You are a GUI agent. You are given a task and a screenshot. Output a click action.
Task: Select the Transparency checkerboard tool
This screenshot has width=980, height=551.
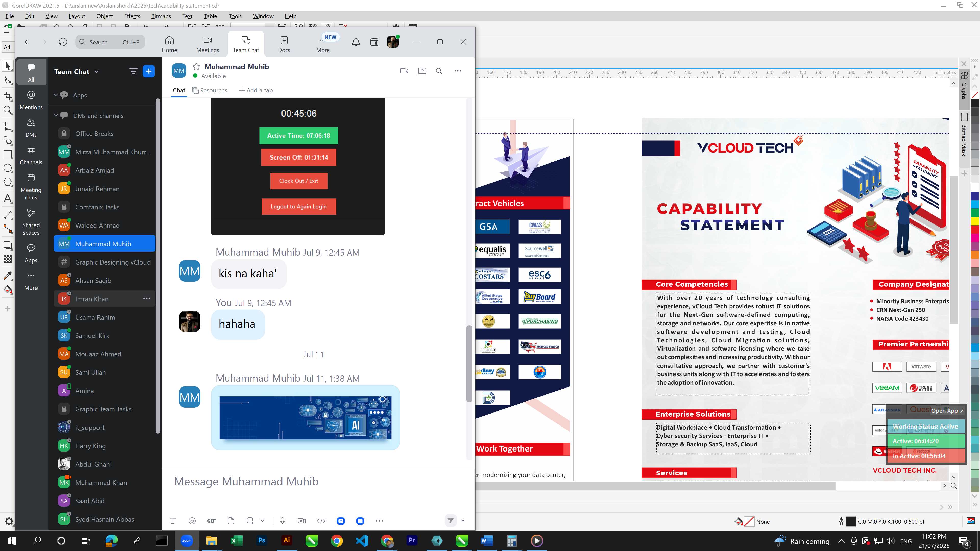tap(8, 259)
